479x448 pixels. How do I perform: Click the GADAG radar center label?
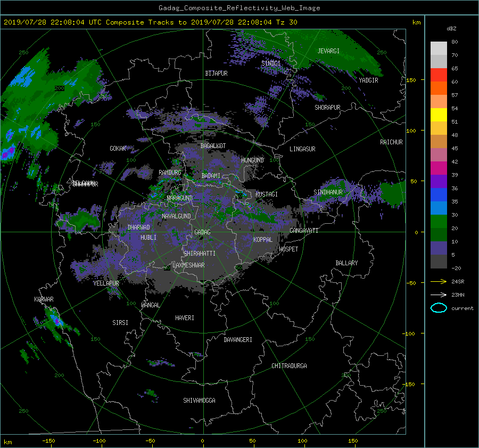tap(202, 232)
